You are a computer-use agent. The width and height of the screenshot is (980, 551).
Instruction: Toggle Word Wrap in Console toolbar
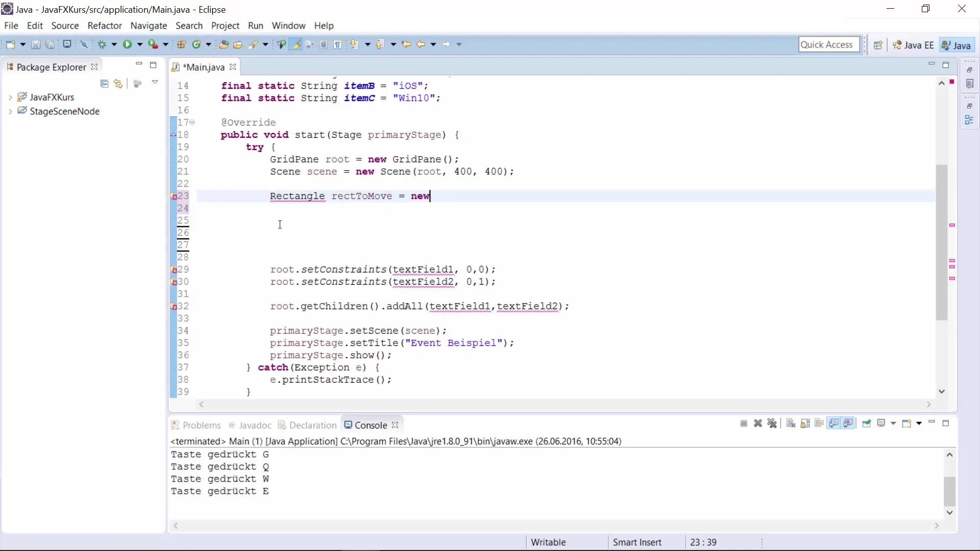point(819,423)
